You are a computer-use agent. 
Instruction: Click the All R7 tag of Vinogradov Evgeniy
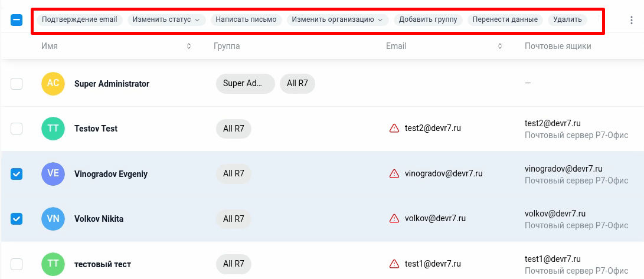pyautogui.click(x=234, y=174)
